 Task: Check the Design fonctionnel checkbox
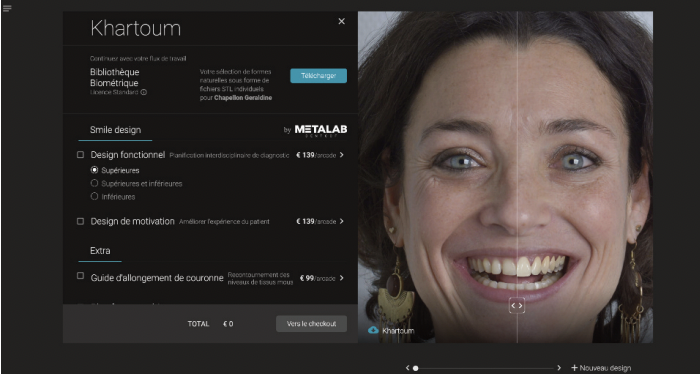[x=80, y=155]
